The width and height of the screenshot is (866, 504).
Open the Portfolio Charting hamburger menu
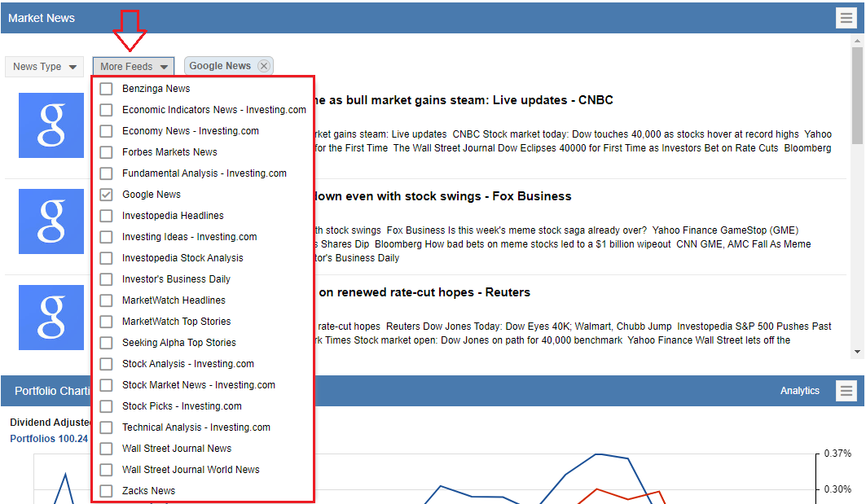pyautogui.click(x=846, y=392)
